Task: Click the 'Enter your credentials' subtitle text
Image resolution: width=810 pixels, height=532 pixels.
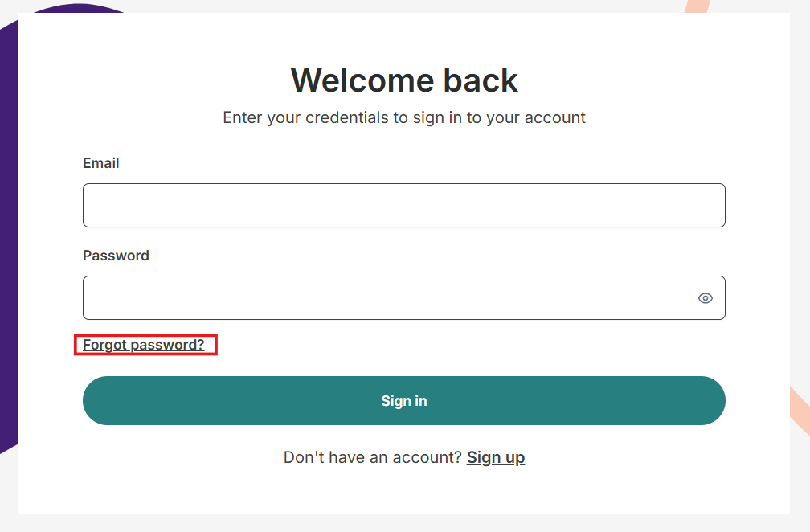Action: coord(404,117)
